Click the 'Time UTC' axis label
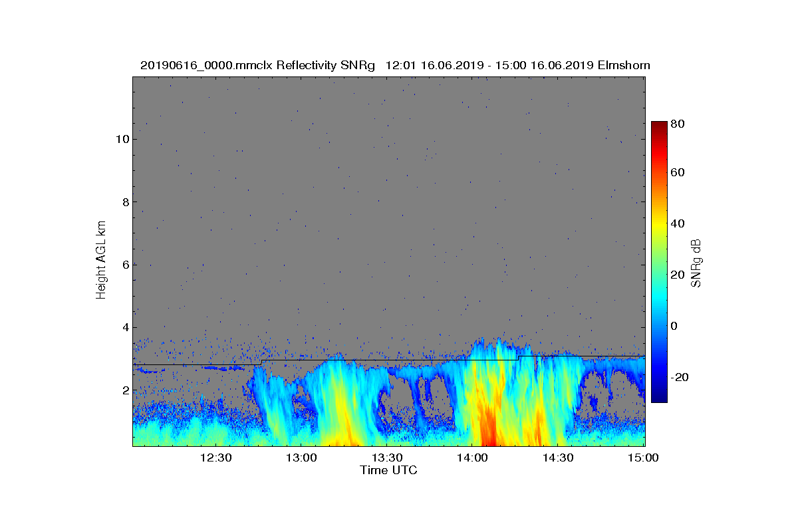Image resolution: width=798 pixels, height=532 pixels. 388,470
